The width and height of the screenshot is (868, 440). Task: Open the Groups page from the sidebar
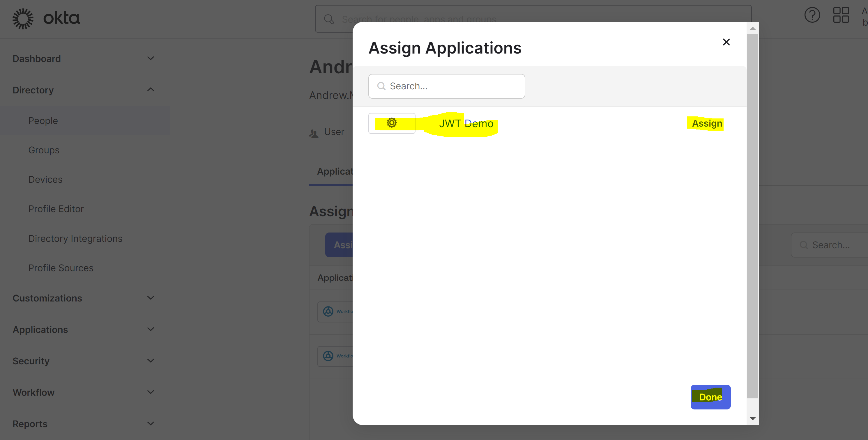click(x=43, y=150)
